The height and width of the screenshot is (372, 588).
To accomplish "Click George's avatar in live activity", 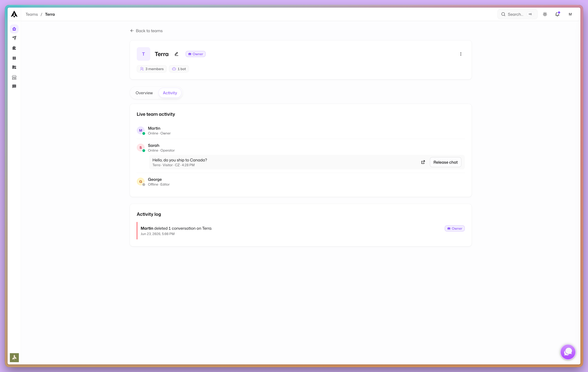I will [x=141, y=182].
